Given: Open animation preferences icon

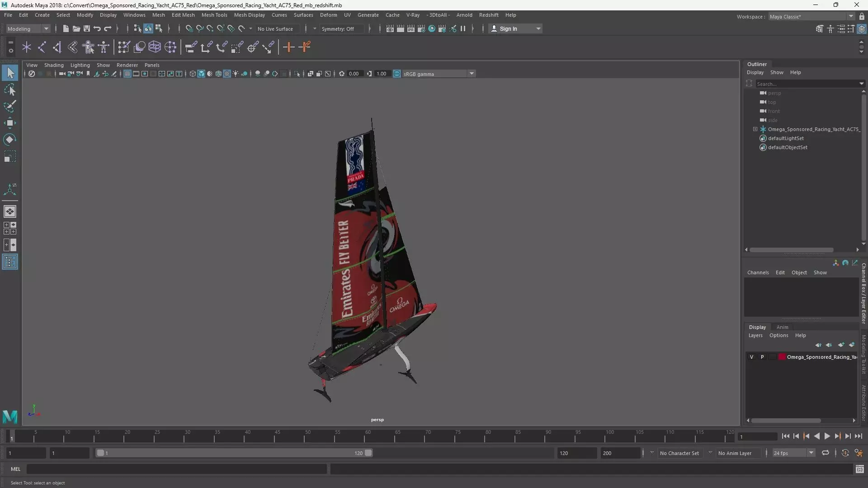Looking at the screenshot, I should pyautogui.click(x=859, y=453).
